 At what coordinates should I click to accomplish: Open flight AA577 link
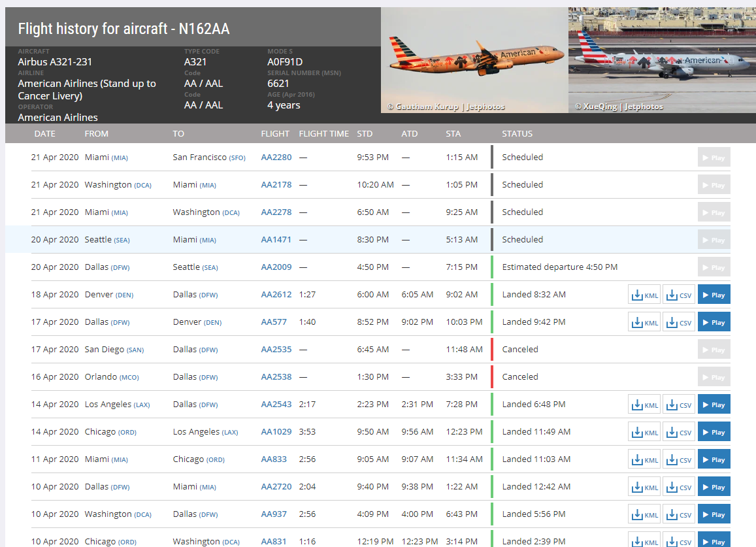coord(274,322)
